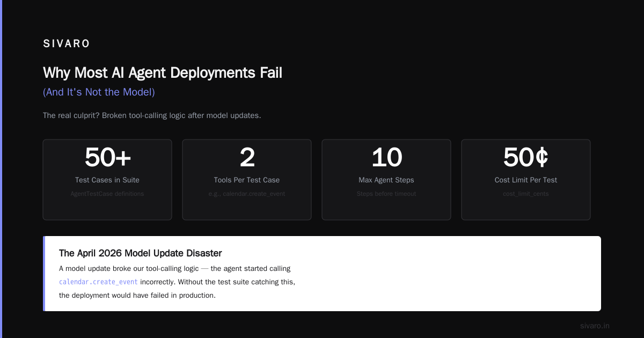
Task: Click the 'Steps before timeout' caption
Action: coord(386,194)
